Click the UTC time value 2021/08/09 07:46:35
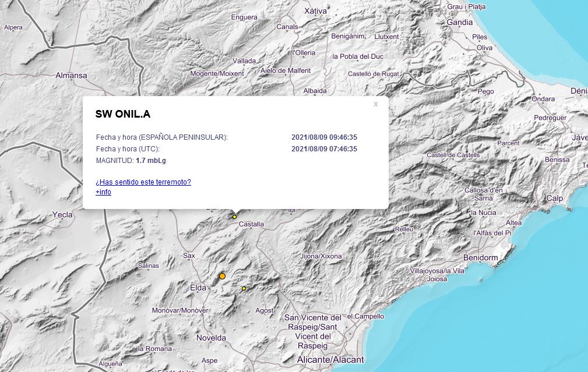Screen dimensions: 588x372 point(325,148)
